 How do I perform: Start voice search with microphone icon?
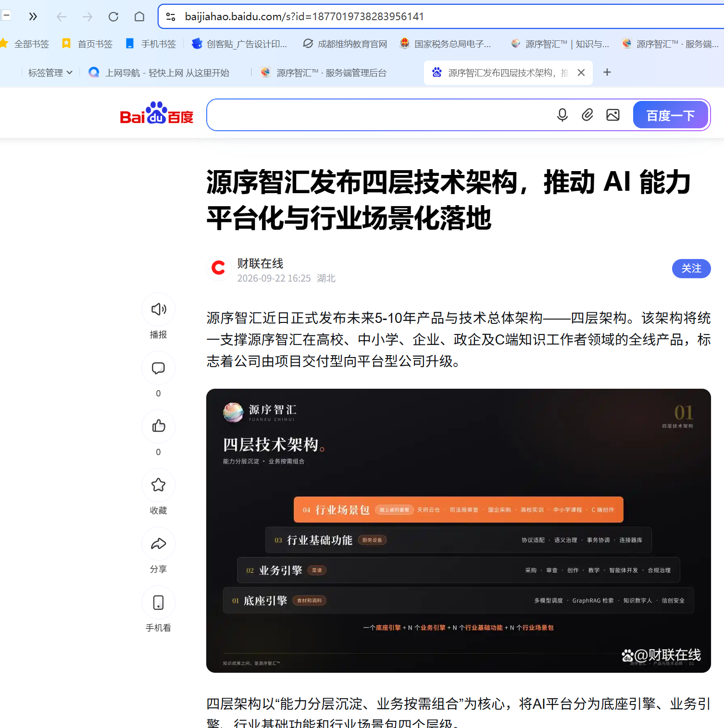562,115
